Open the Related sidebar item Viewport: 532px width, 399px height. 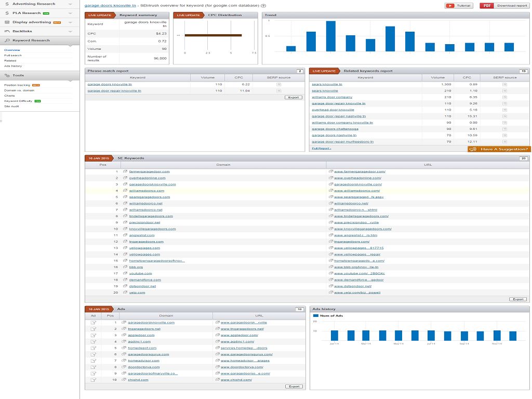[10, 61]
